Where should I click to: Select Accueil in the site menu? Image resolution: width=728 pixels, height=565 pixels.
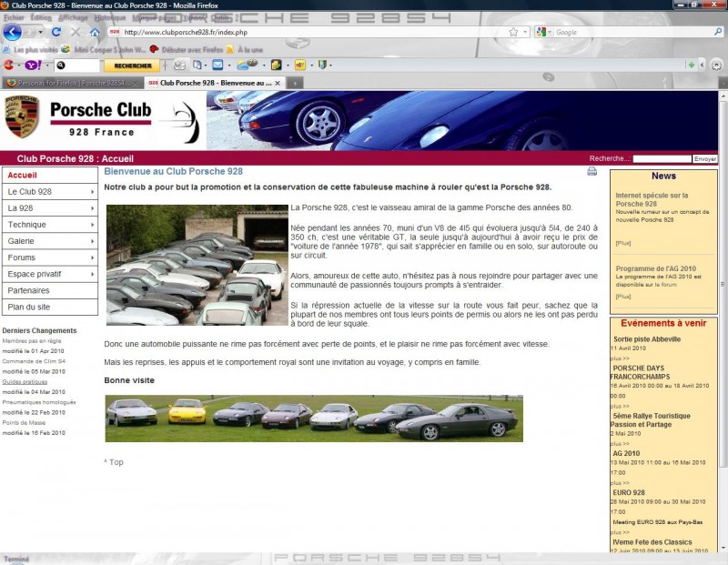50,175
